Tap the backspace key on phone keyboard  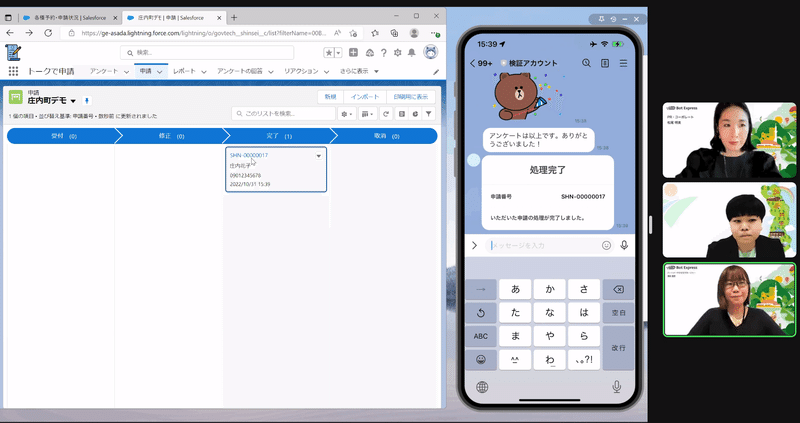[x=618, y=289]
